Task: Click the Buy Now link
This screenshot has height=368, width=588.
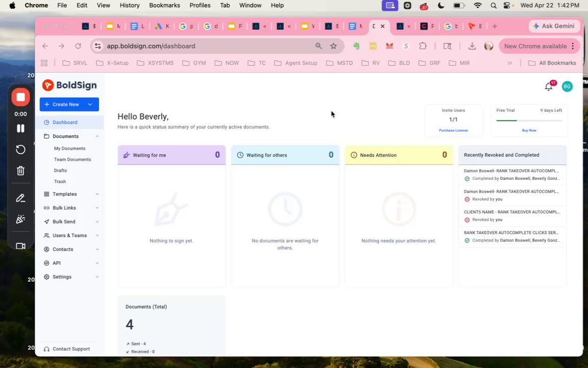Action: (529, 130)
